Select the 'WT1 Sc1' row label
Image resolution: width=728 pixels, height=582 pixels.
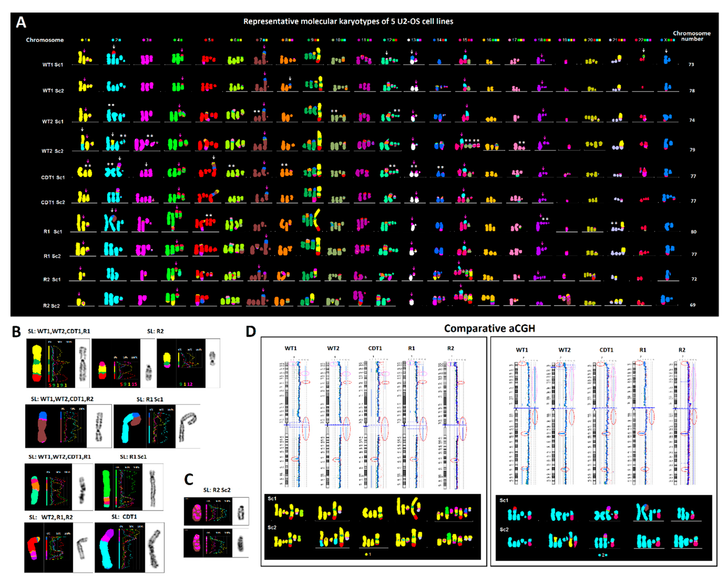53,64
